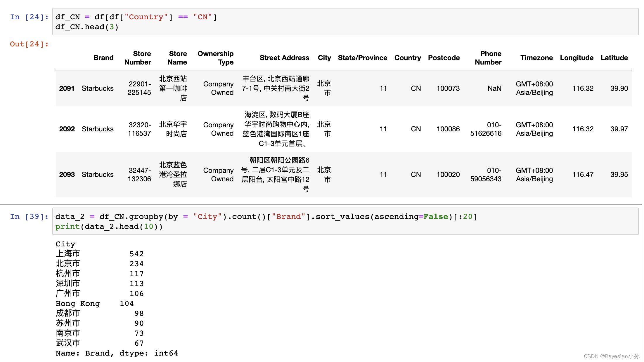Click store name 北京蓝色港湾圣拉娜店
This screenshot has width=644, height=362.
coord(173,175)
